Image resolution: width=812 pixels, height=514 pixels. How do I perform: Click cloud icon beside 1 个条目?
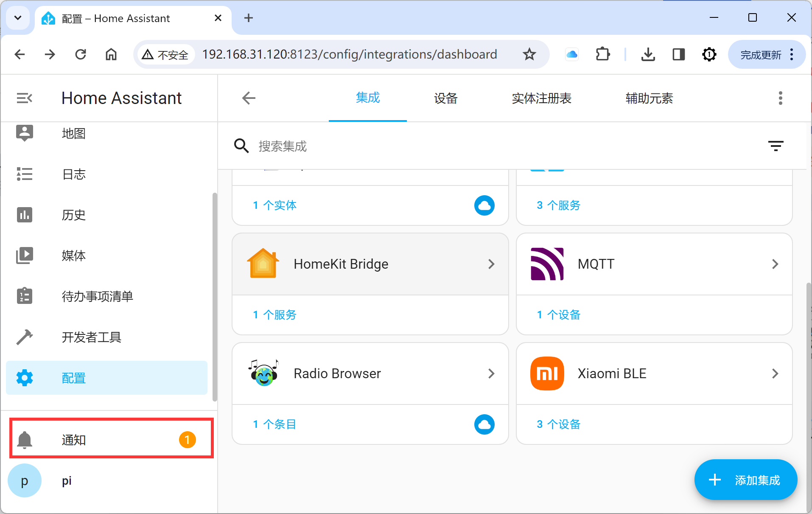[484, 424]
